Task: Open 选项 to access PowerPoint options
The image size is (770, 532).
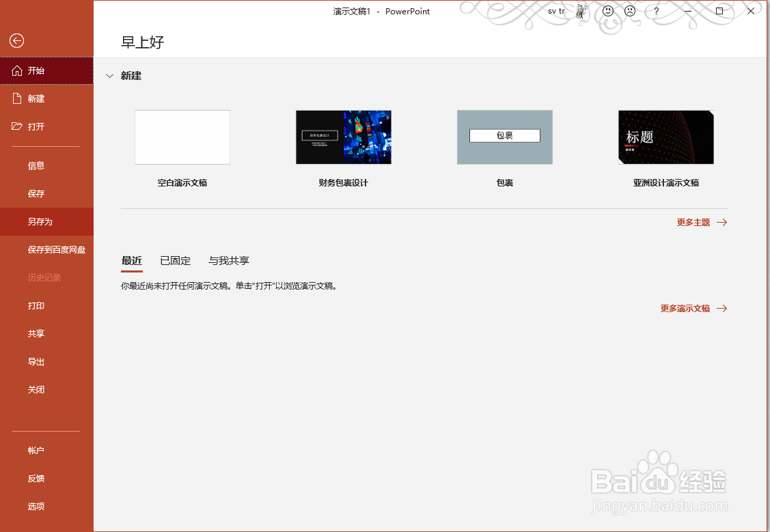Action: (x=36, y=506)
